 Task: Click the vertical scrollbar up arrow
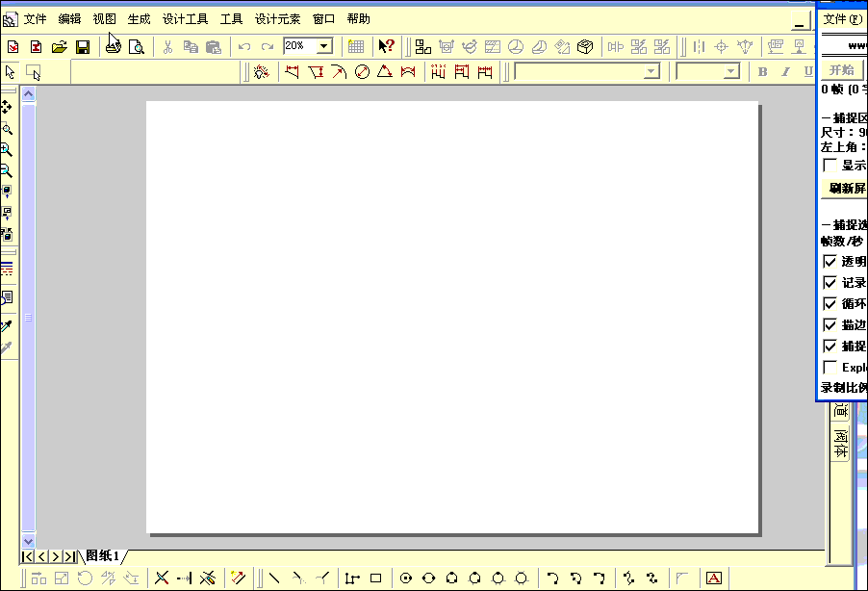click(28, 94)
